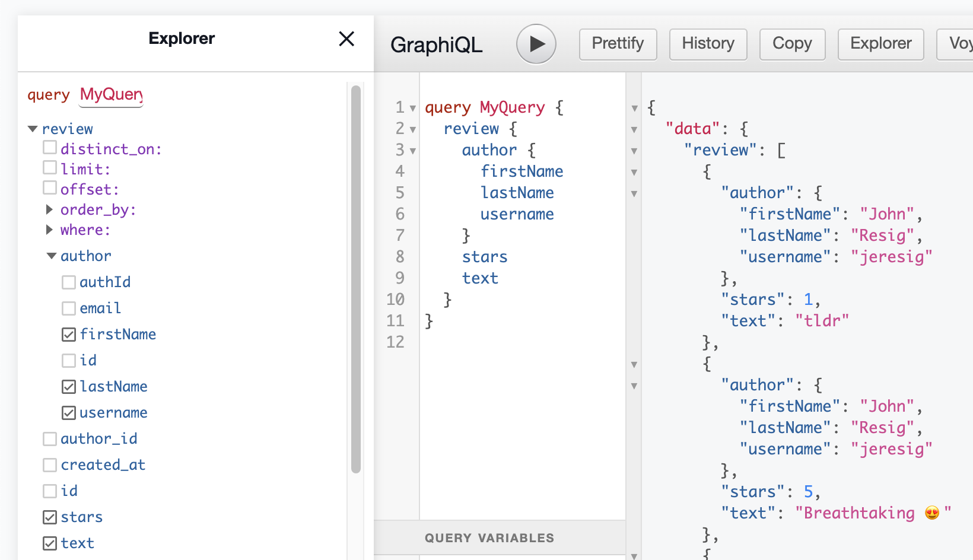Check the id field below created_at
The image size is (973, 560).
tap(50, 491)
